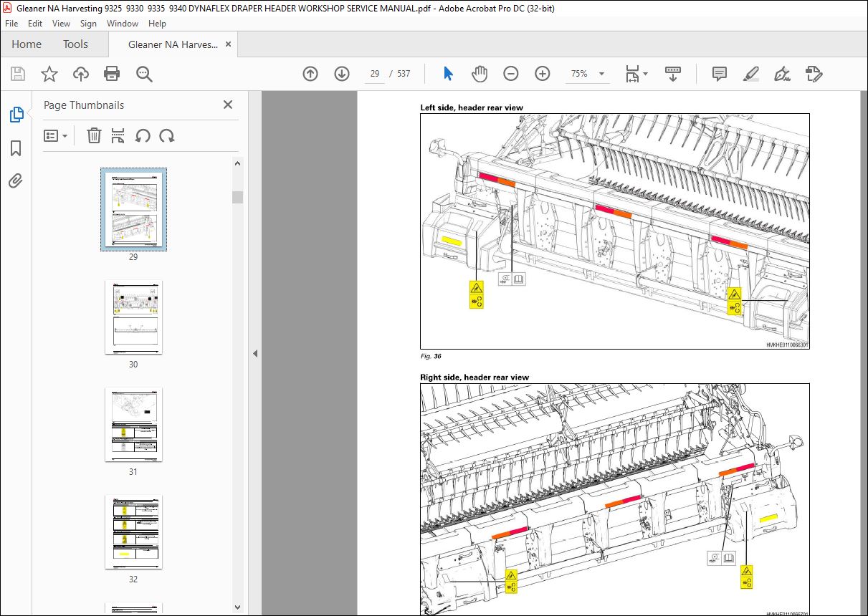The height and width of the screenshot is (616, 868).
Task: Open the Window menu
Action: pos(123,24)
